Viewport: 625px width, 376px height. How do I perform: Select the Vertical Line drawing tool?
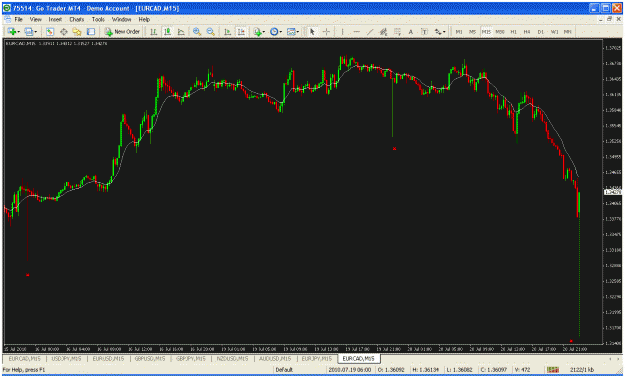click(342, 31)
